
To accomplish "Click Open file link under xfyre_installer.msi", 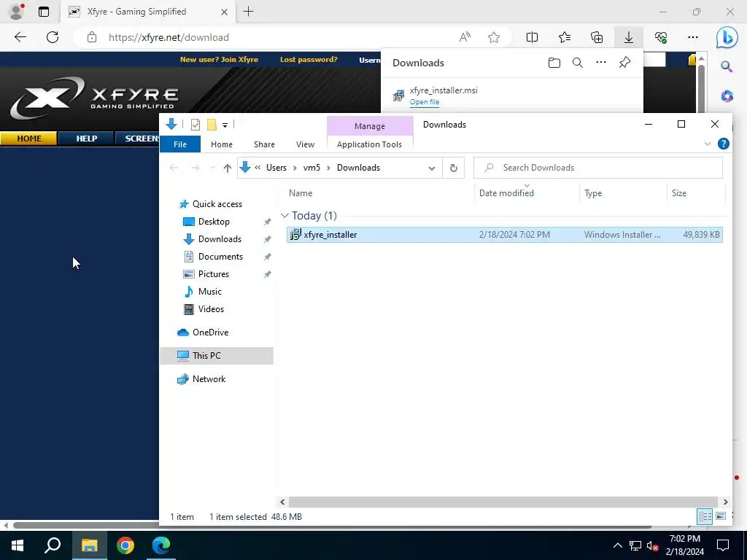I will coord(425,102).
